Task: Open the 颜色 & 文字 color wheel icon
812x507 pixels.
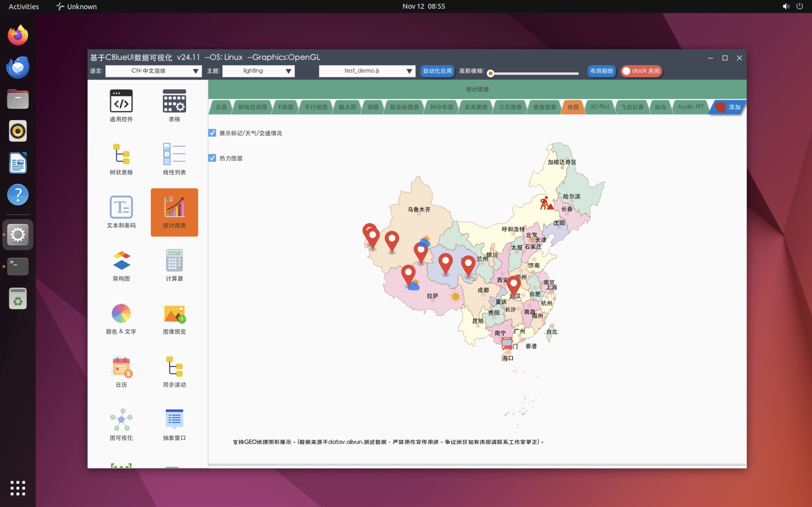Action: (121, 314)
